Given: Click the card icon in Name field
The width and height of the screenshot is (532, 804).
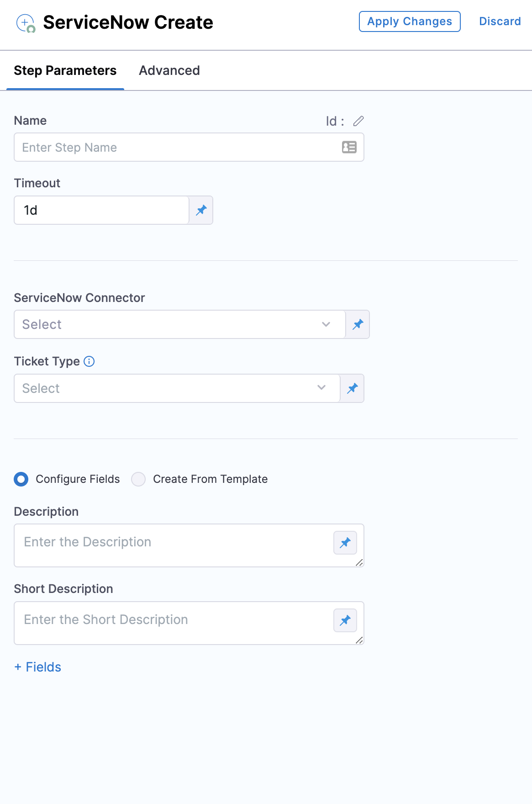Looking at the screenshot, I should (x=349, y=147).
